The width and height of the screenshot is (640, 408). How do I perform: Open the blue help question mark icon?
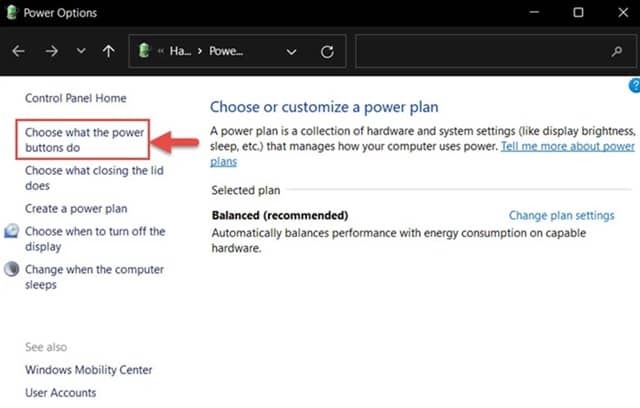pos(634,87)
